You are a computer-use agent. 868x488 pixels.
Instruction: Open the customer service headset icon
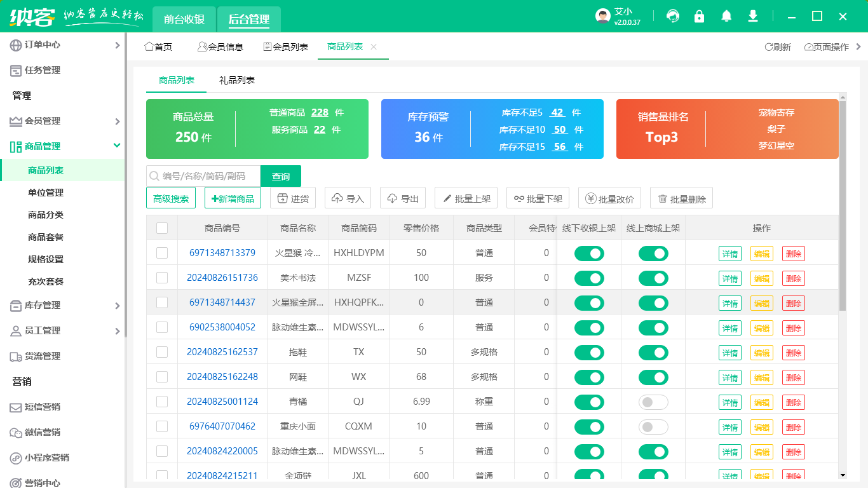click(672, 16)
